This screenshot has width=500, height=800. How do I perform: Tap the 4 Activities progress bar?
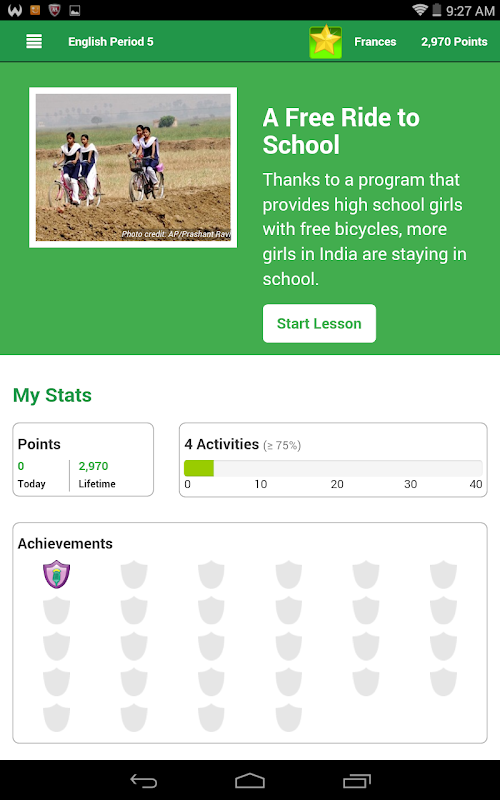pos(333,468)
